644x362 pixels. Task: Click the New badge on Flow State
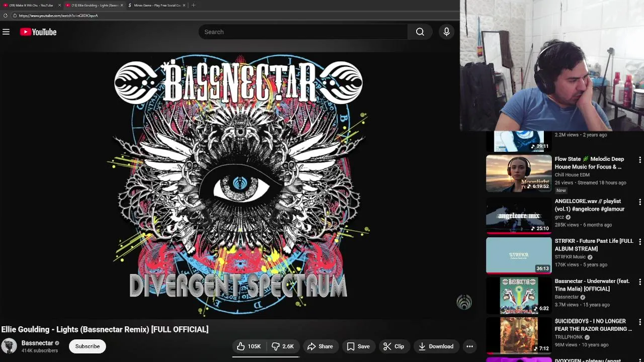[x=561, y=191]
